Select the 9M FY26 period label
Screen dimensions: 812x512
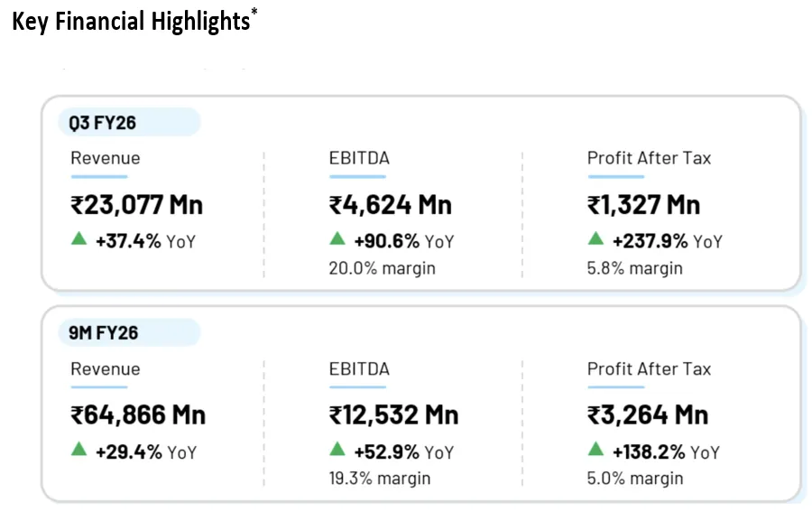pos(104,332)
